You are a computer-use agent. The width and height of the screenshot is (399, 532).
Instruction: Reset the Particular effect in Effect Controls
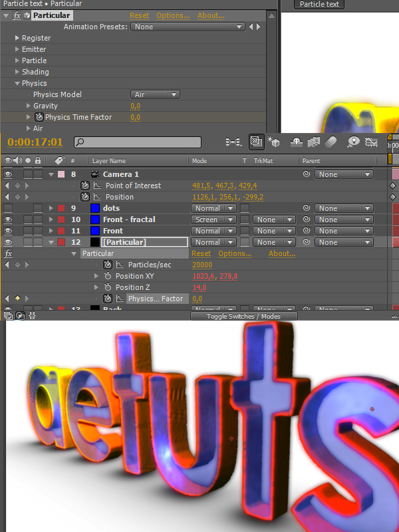tap(139, 15)
